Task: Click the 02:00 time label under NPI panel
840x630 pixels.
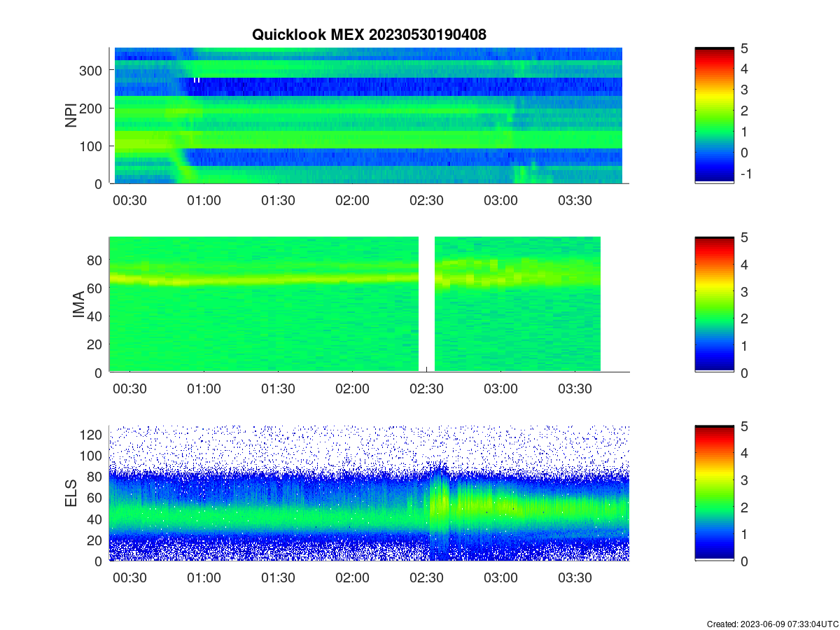Action: point(352,200)
